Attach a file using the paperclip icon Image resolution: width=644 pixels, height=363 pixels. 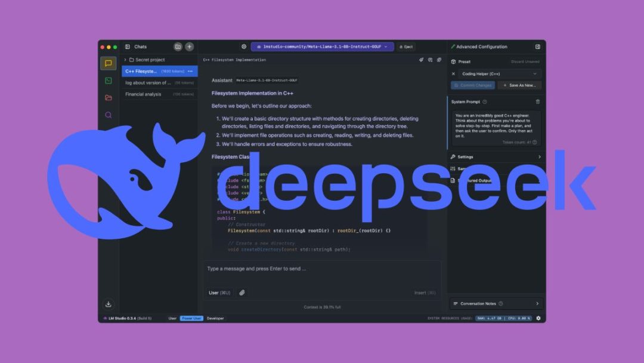tap(242, 292)
